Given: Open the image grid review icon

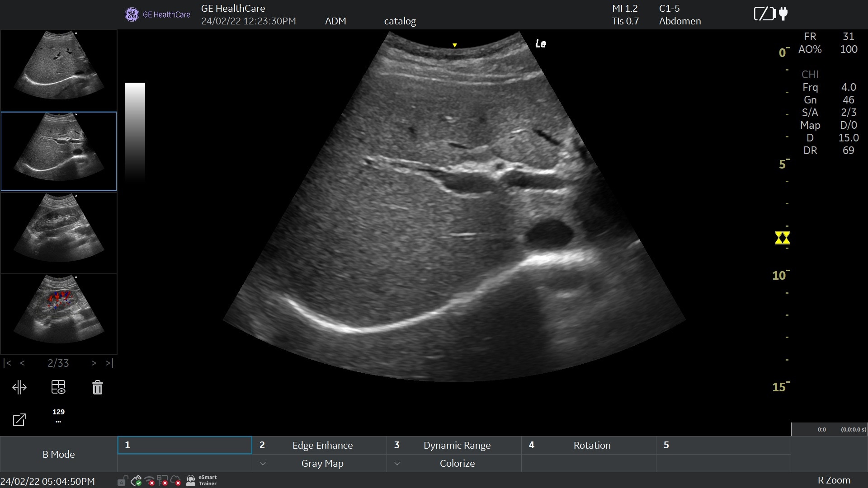Looking at the screenshot, I should tap(58, 387).
